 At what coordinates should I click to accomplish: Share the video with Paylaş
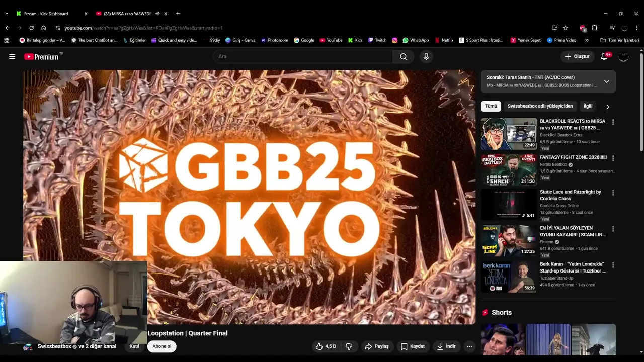377,346
